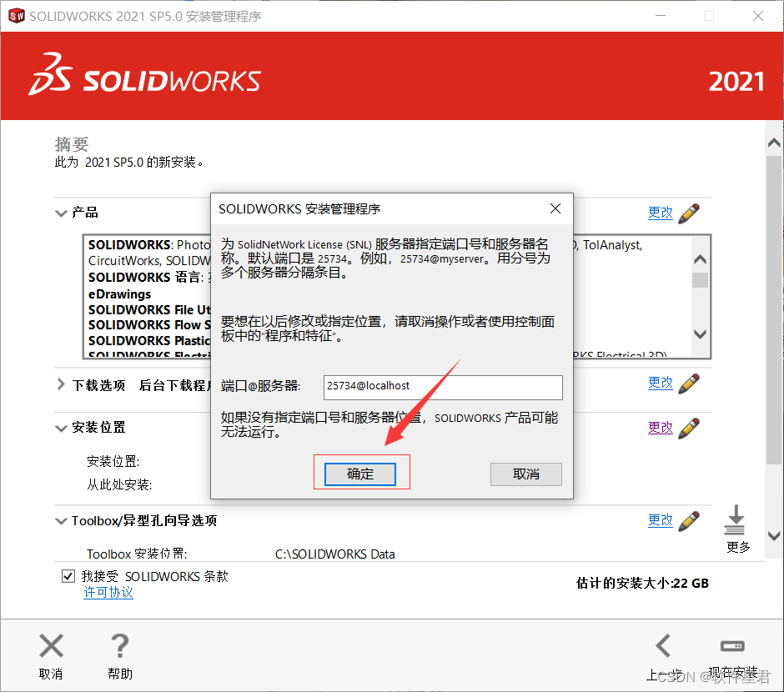Click the 3DS SOLIDWORKS logo in banner

(144, 75)
